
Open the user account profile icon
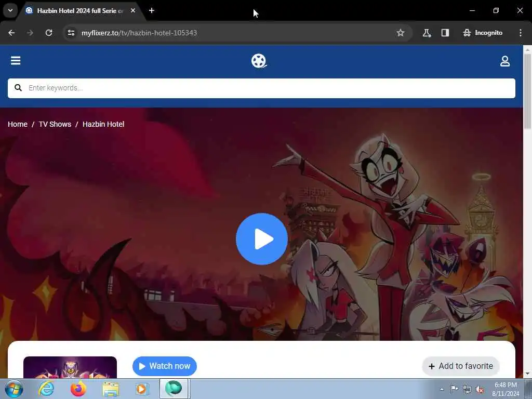(x=505, y=61)
